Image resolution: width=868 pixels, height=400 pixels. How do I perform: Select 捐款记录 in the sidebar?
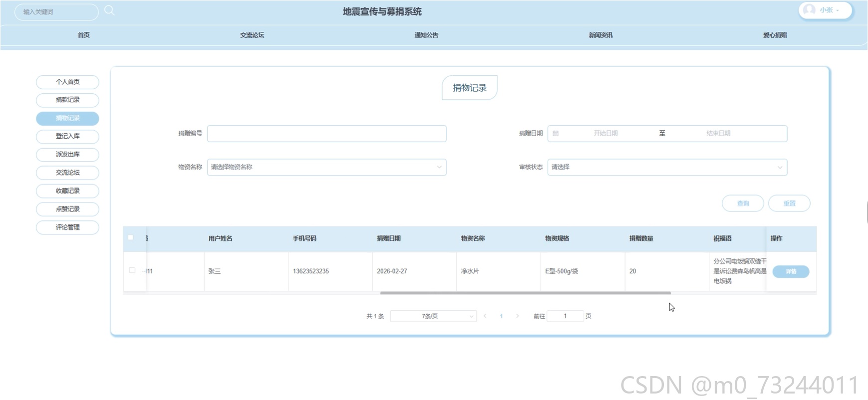tap(67, 100)
